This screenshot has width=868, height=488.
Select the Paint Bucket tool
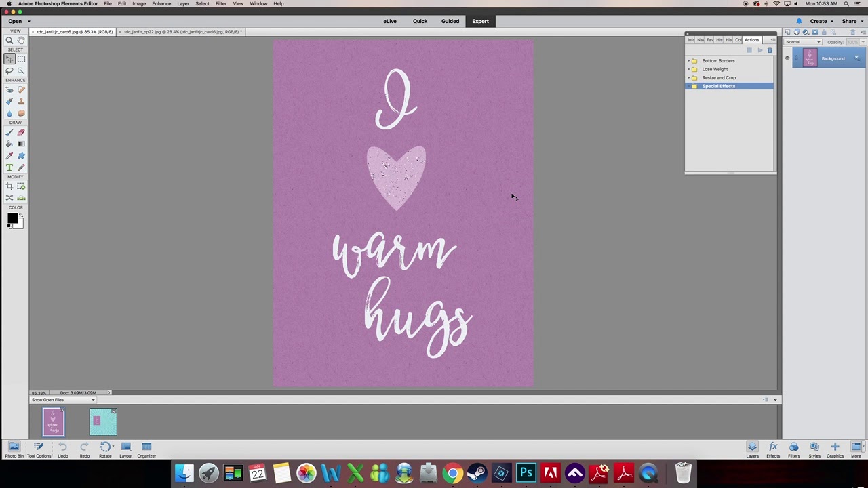tap(9, 144)
